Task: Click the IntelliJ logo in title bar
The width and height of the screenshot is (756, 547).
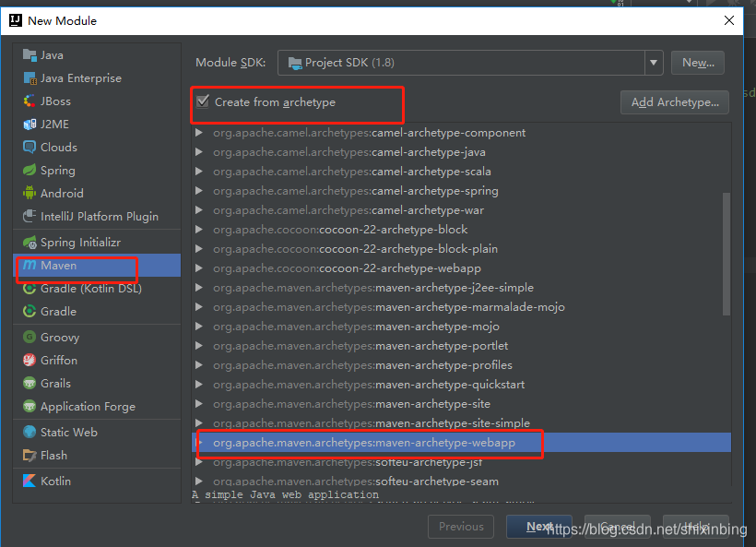Action: (x=16, y=20)
